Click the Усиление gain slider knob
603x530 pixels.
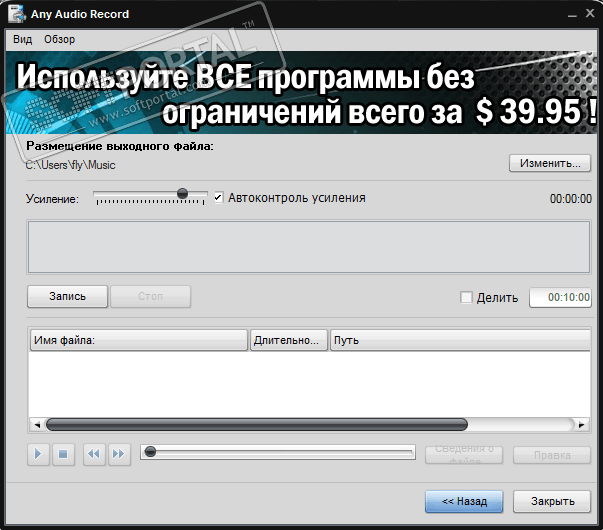(182, 193)
